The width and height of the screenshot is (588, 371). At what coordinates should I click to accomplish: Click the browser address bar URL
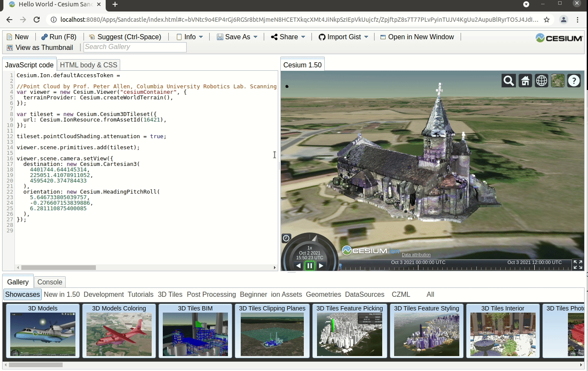[299, 20]
